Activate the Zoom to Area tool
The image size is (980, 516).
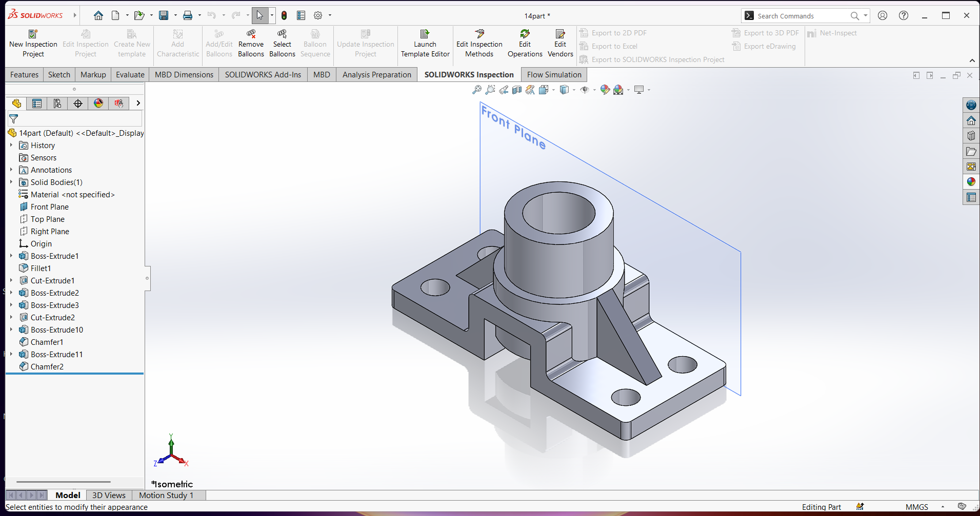[490, 90]
